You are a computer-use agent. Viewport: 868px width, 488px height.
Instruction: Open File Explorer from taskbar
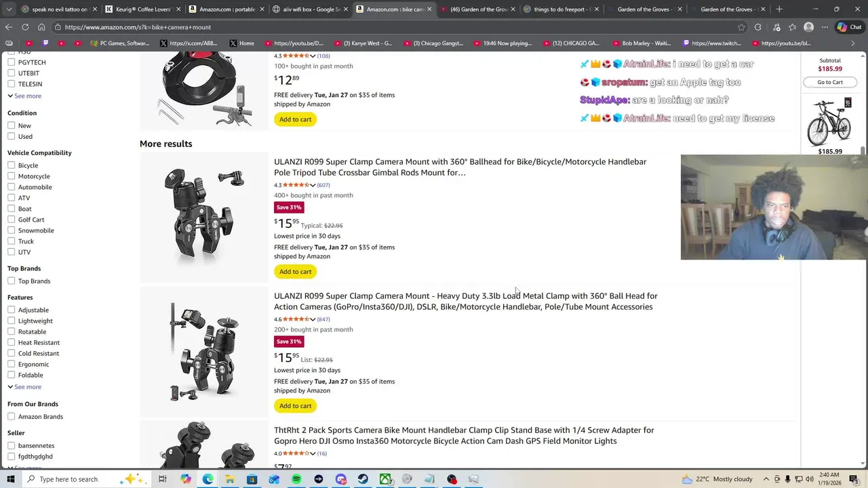[230, 479]
